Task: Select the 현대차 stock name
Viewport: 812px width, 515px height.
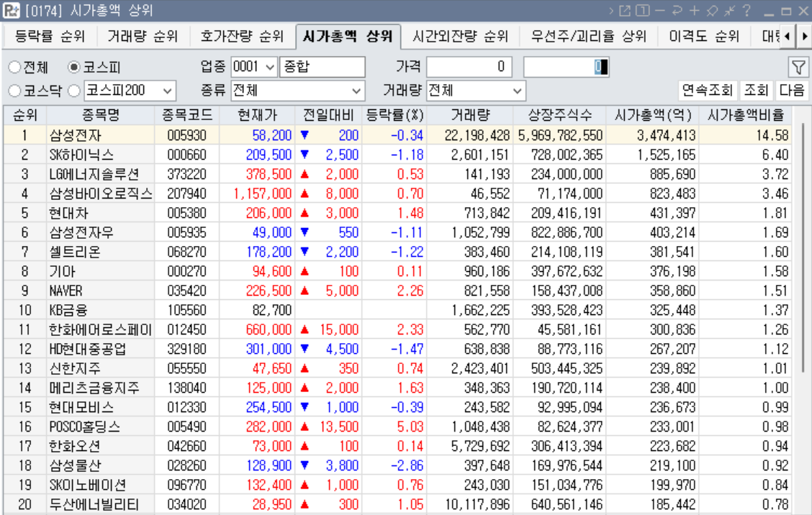Action: 69,213
